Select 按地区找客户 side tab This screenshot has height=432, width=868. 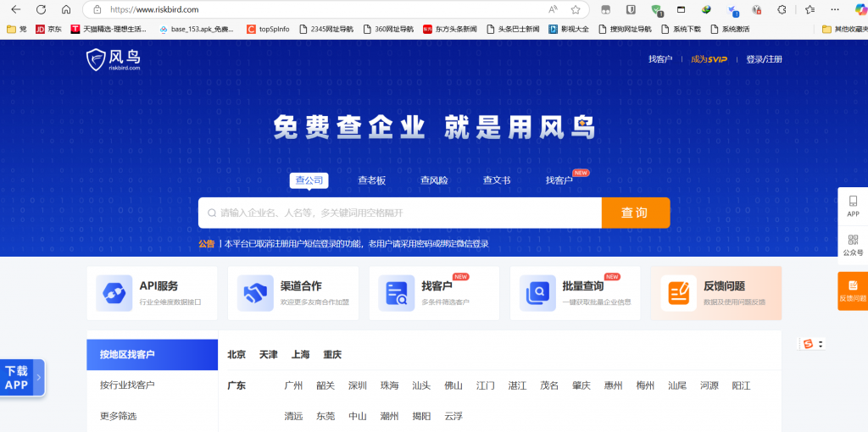153,355
